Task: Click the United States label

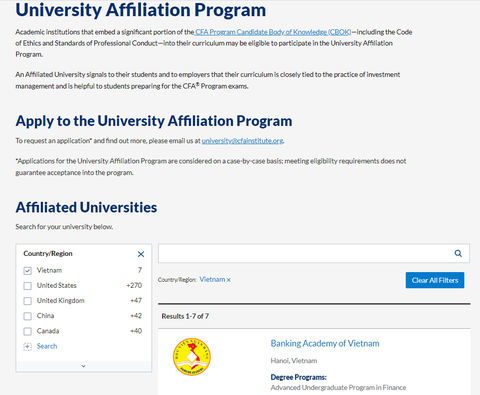Action: [57, 285]
